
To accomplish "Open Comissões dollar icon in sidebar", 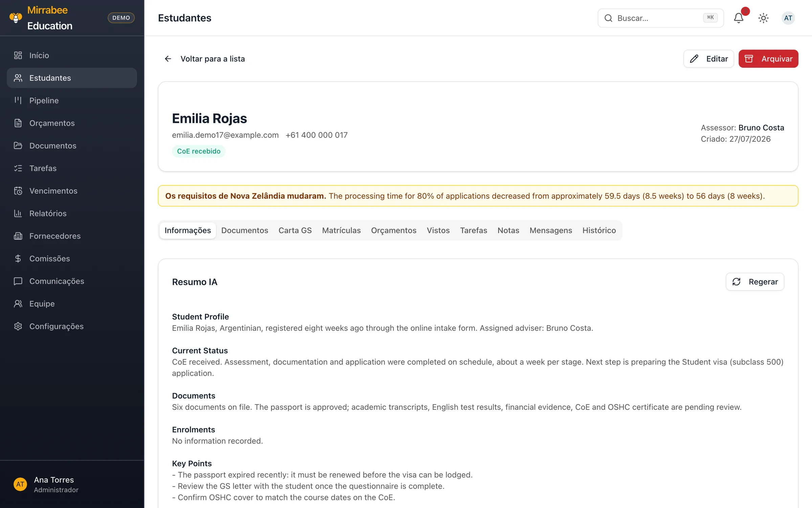I will tap(18, 258).
